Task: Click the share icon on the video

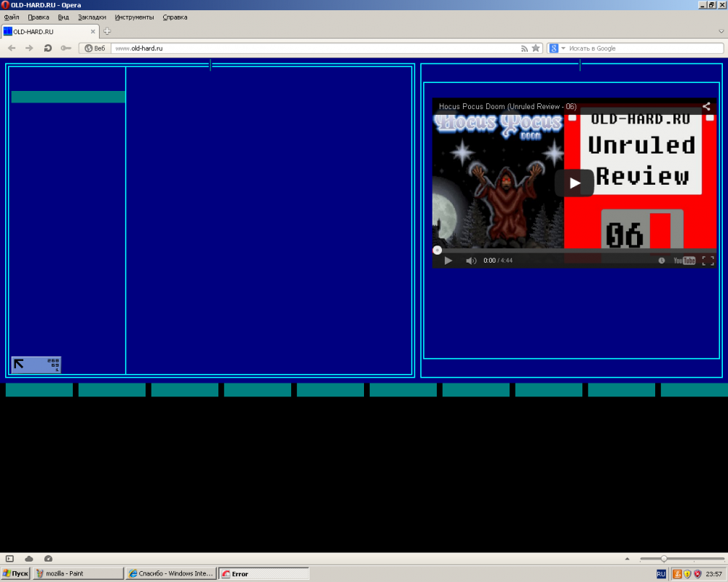Action: click(706, 106)
